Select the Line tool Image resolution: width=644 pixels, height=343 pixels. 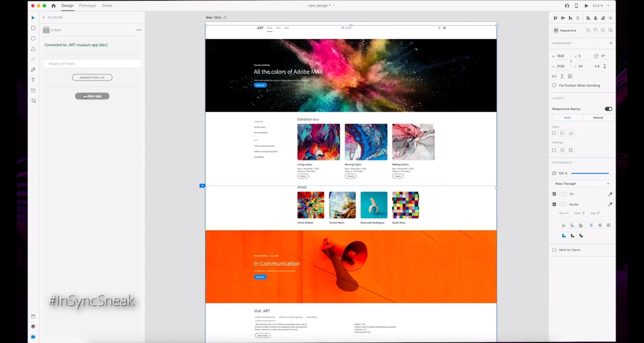(33, 59)
